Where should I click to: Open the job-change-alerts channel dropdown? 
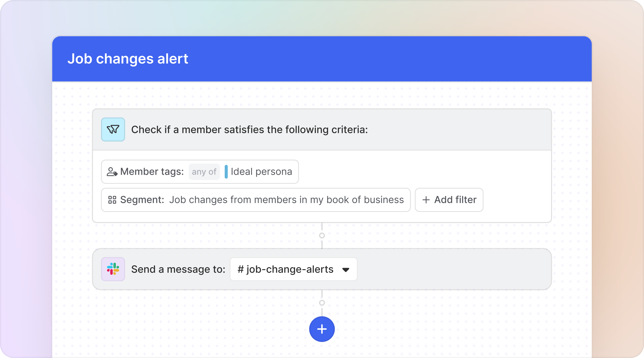click(x=285, y=269)
